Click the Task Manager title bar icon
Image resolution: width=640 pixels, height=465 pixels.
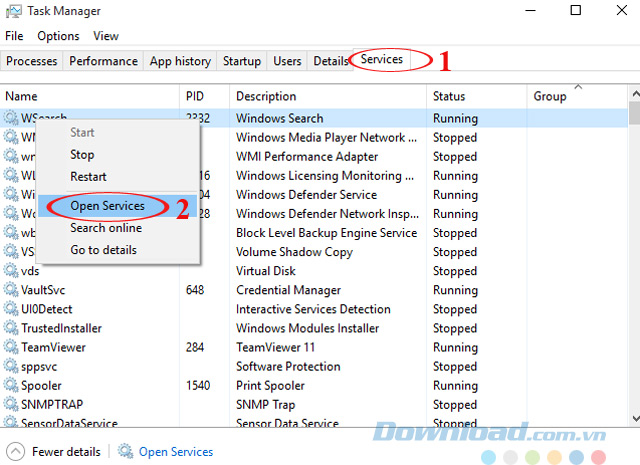point(13,12)
